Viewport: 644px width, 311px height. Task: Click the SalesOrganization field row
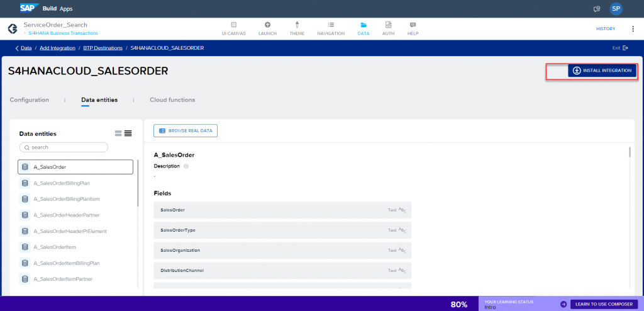pos(282,250)
